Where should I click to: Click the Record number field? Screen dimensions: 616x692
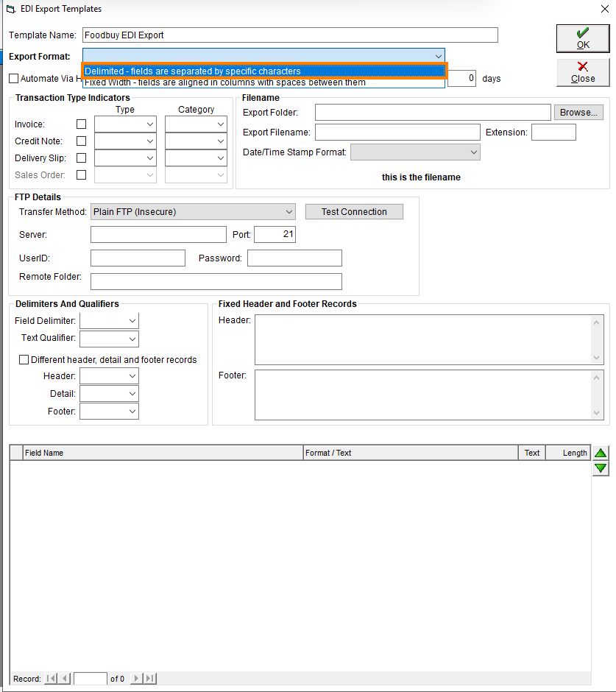91,678
